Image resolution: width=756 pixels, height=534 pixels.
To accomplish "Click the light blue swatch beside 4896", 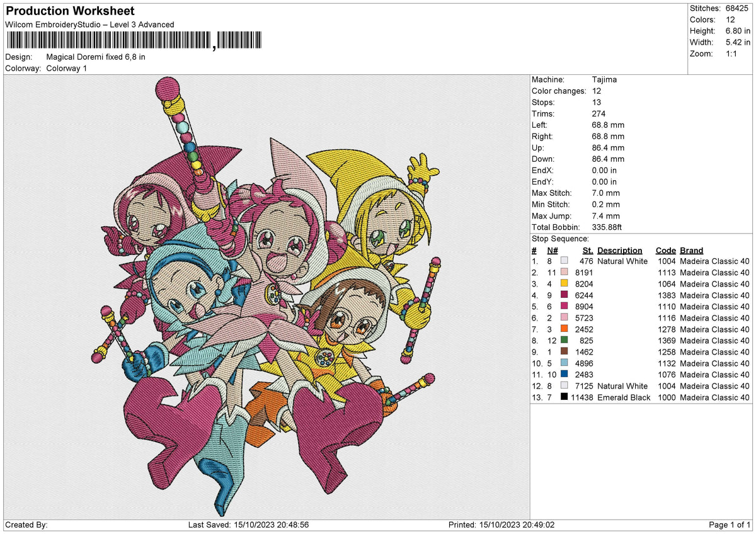I will pyautogui.click(x=564, y=363).
